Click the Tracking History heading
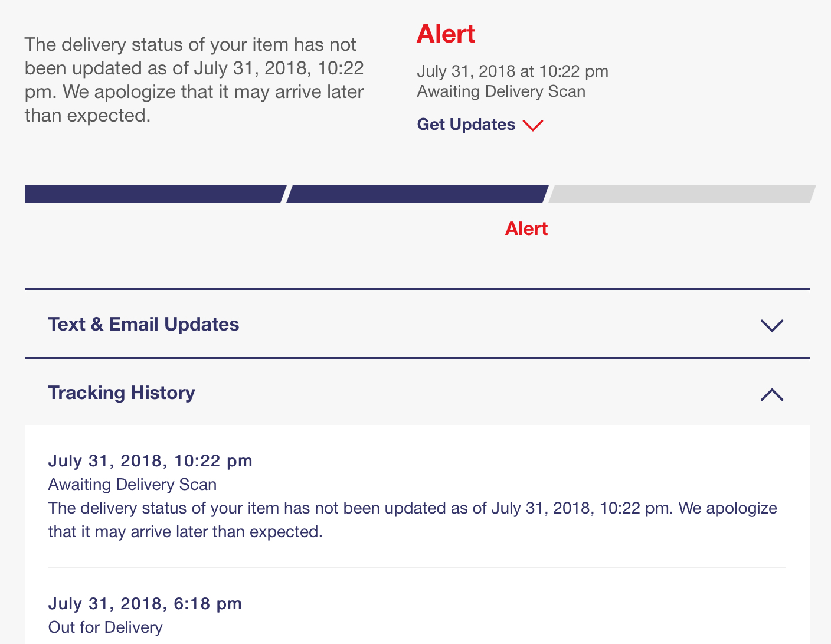The height and width of the screenshot is (644, 831). (x=122, y=393)
